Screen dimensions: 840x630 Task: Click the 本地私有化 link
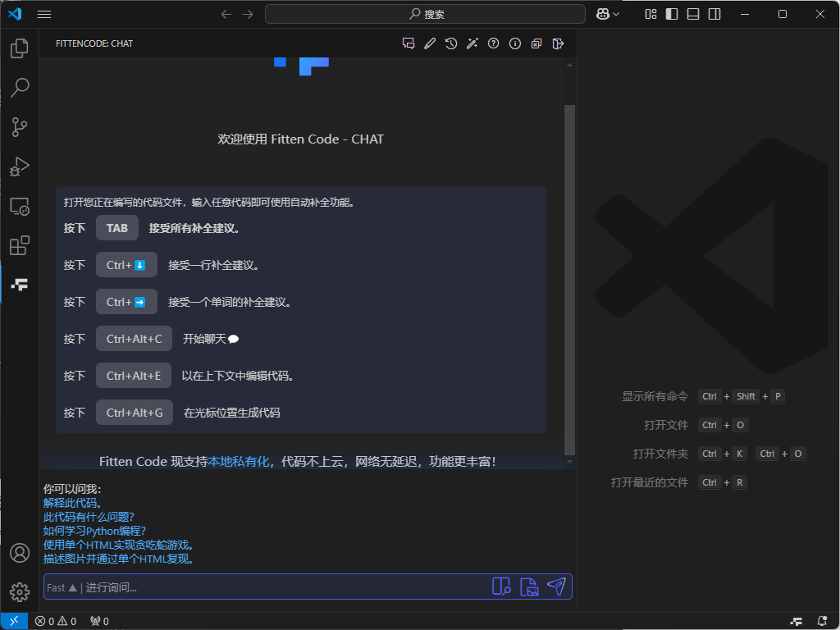click(x=239, y=461)
